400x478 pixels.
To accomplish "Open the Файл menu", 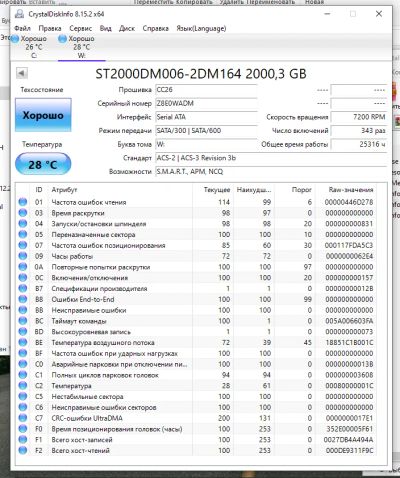I will [22, 28].
